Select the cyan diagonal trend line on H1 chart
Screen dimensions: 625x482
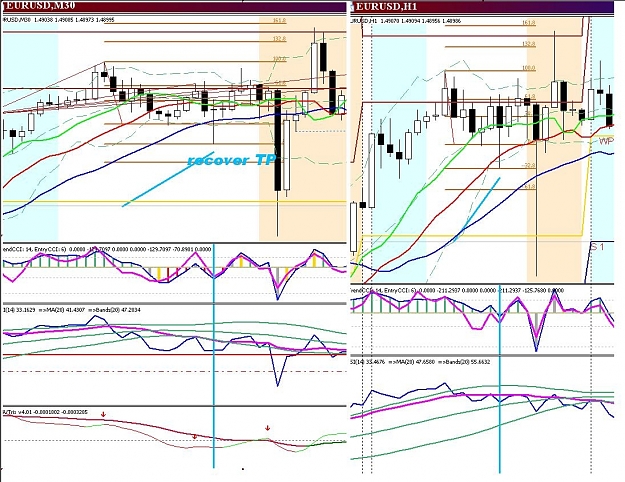click(x=477, y=209)
